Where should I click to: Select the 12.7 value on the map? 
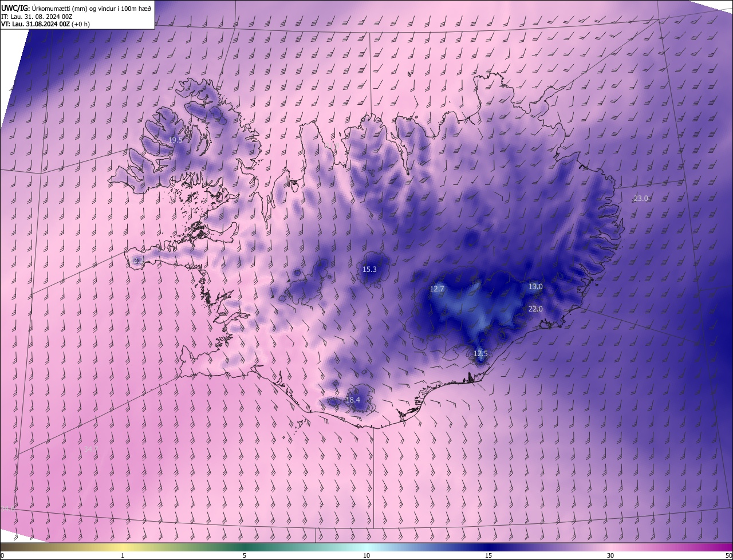(x=437, y=289)
